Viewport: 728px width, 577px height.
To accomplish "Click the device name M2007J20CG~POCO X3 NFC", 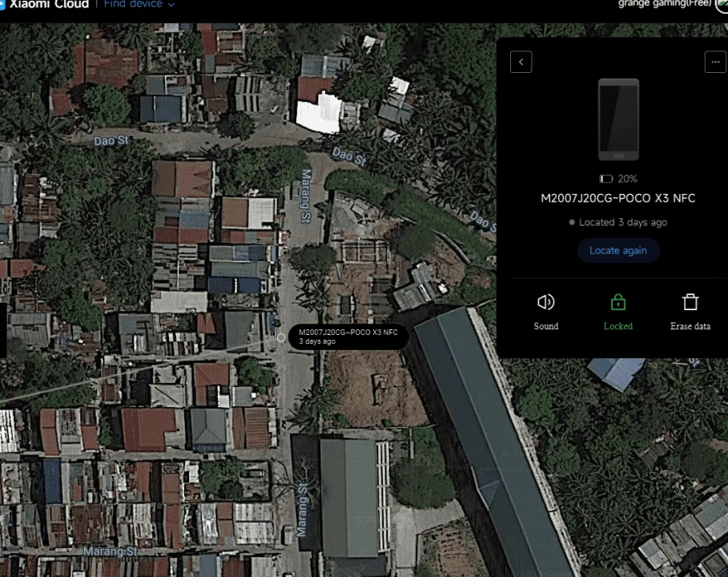I will click(x=618, y=199).
